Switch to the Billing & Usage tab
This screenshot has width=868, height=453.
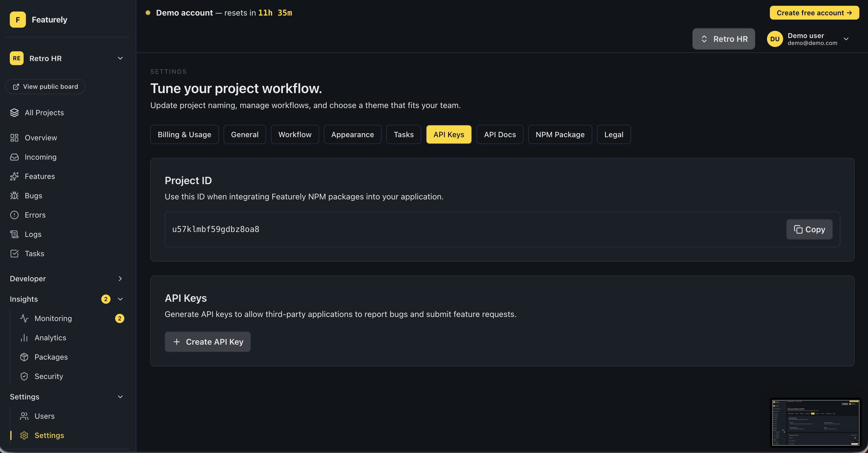click(x=184, y=135)
